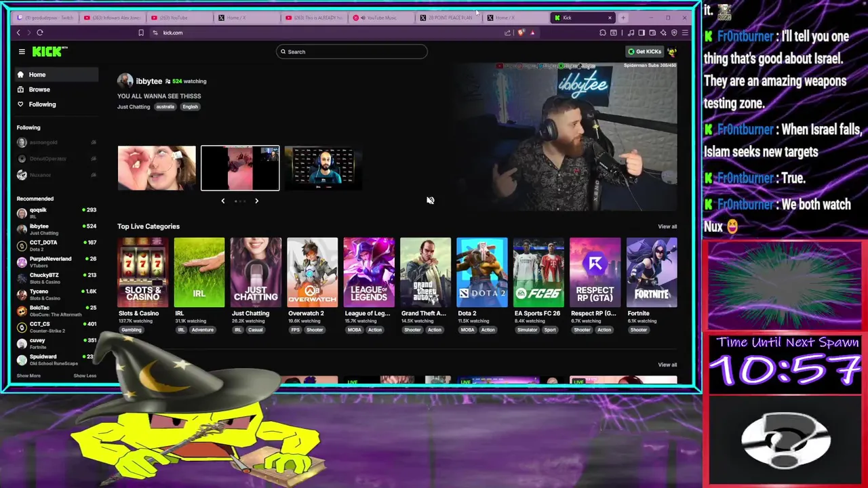Image resolution: width=868 pixels, height=488 pixels.
Task: Open EA Sports FC 26 category card
Action: [x=538, y=272]
